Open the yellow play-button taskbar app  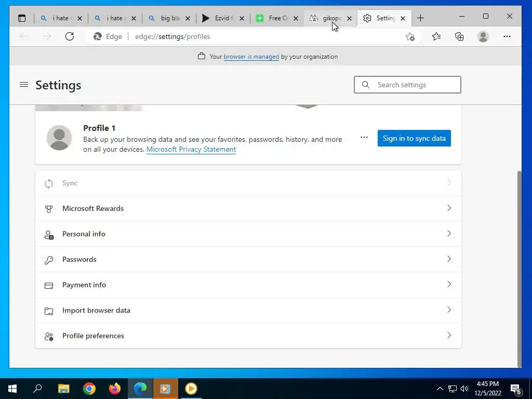pyautogui.click(x=191, y=389)
